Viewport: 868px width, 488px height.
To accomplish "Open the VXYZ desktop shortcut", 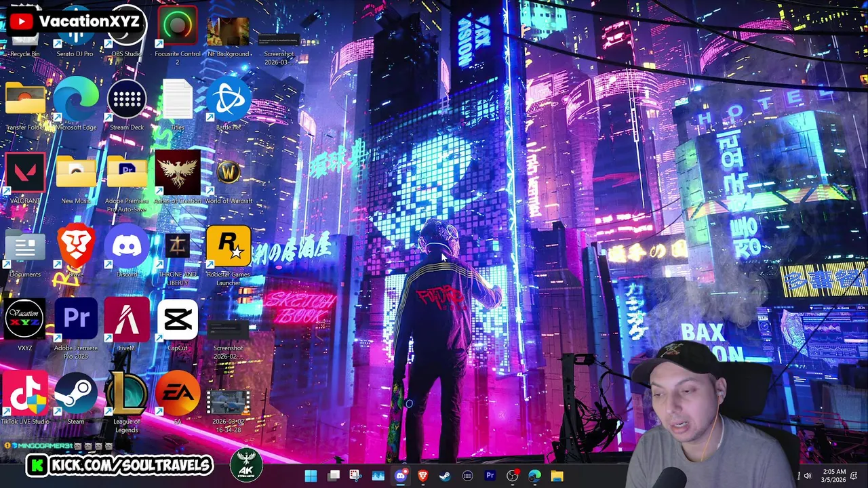I will 25,325.
